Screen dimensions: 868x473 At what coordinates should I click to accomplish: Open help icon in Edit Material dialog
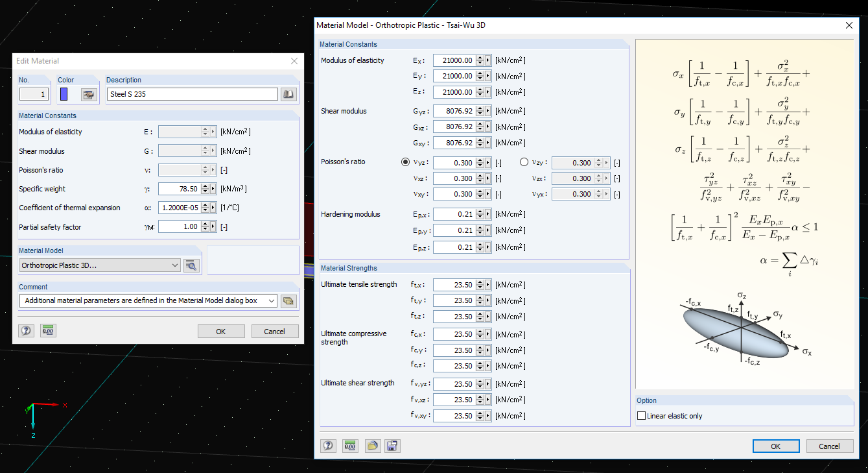[x=26, y=330]
